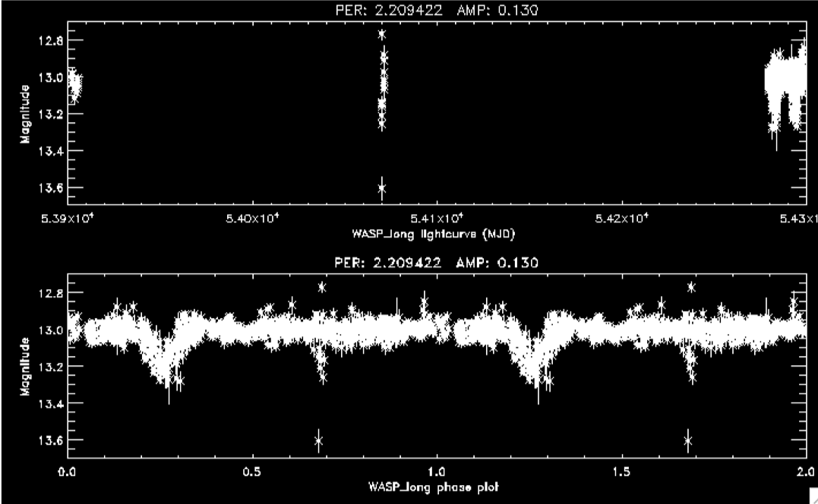
Task: Select the 13.6 magnitude outlier in the lightcurve plot
Action: coord(381,187)
